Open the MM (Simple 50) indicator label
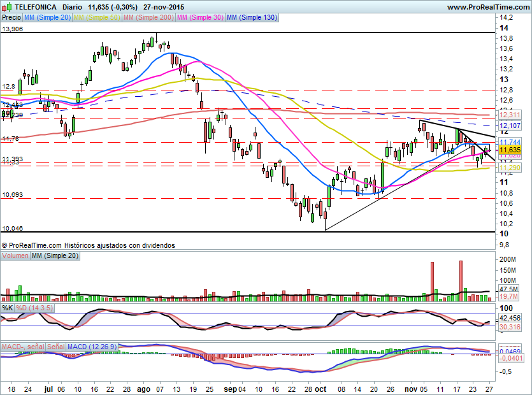532x395 pixels. pyautogui.click(x=97, y=17)
